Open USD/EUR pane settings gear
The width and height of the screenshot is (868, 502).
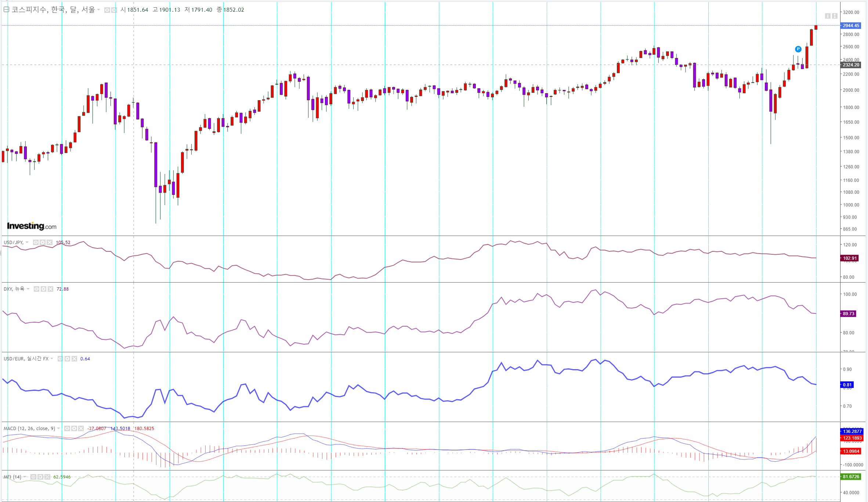pos(67,359)
